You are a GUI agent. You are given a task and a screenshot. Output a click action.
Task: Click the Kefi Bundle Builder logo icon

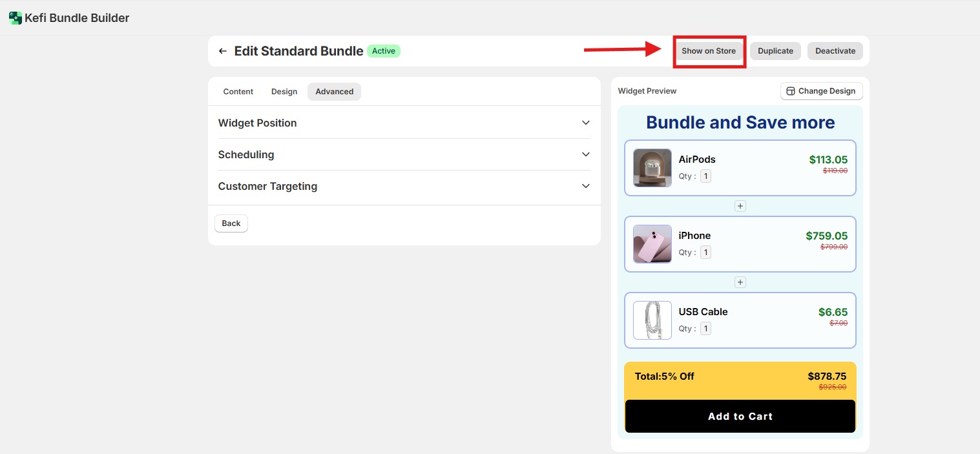click(x=15, y=18)
